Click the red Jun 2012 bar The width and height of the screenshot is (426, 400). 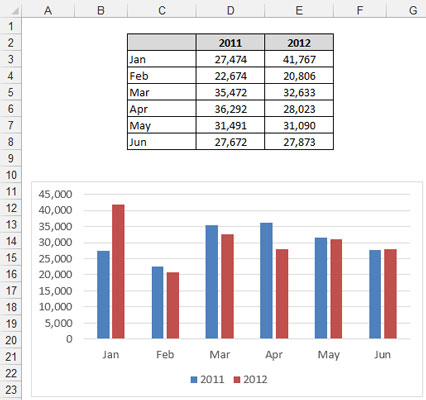[x=390, y=294]
